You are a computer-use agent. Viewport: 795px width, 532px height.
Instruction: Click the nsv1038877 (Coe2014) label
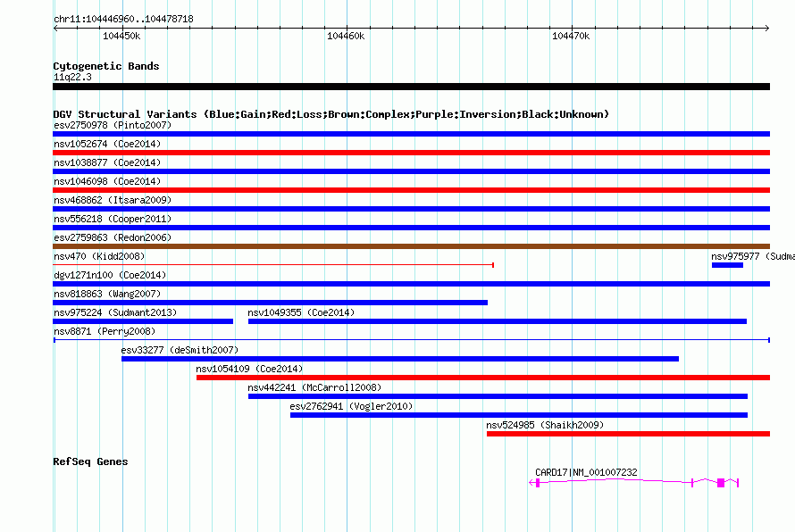click(107, 162)
